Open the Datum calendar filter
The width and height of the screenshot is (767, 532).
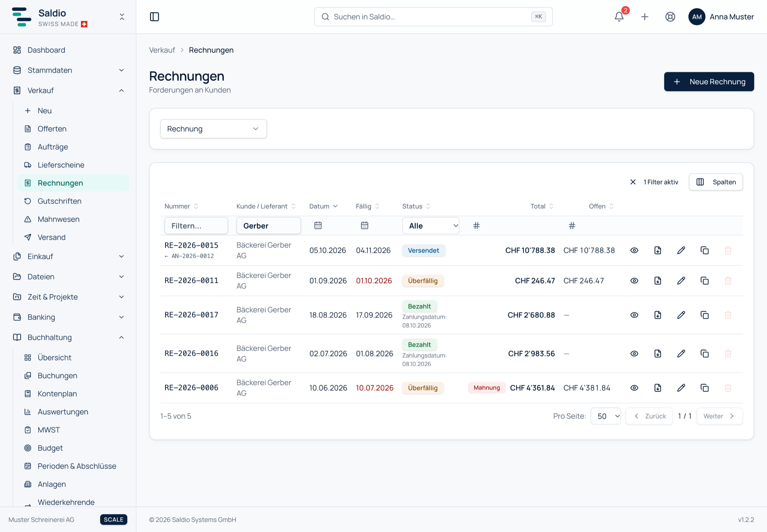[x=318, y=226]
